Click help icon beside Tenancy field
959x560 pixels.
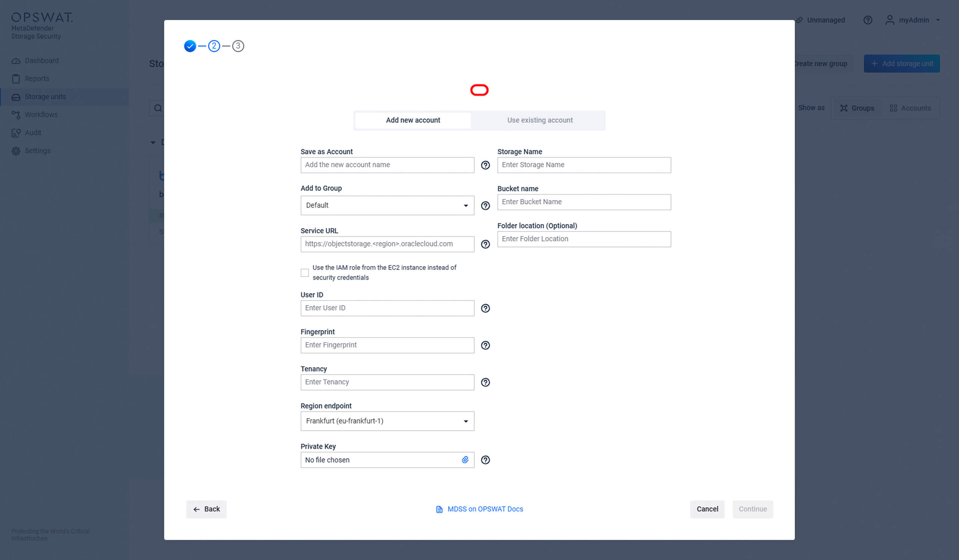(x=485, y=382)
